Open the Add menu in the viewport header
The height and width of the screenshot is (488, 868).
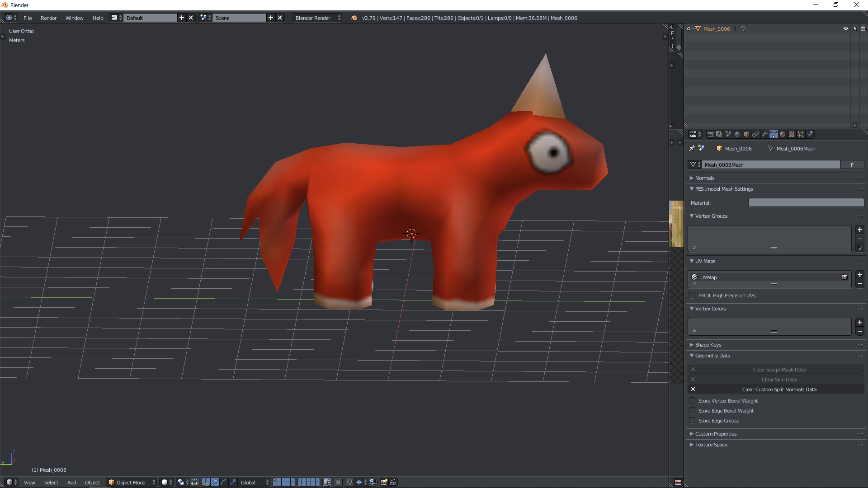coord(71,482)
